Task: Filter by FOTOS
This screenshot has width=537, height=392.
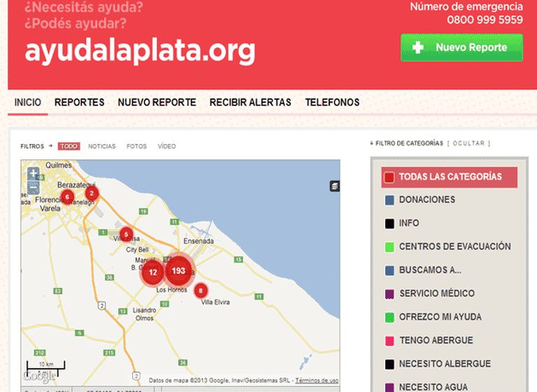Action: pyautogui.click(x=136, y=146)
